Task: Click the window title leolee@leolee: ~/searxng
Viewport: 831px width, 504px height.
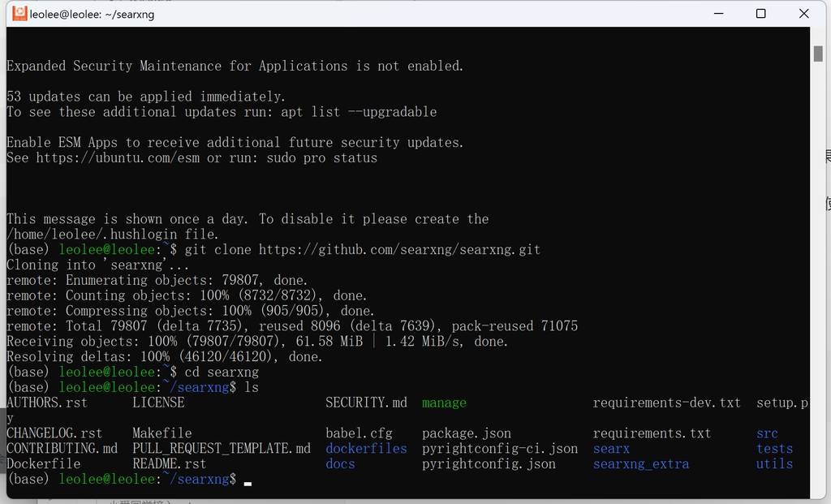Action: 92,15
